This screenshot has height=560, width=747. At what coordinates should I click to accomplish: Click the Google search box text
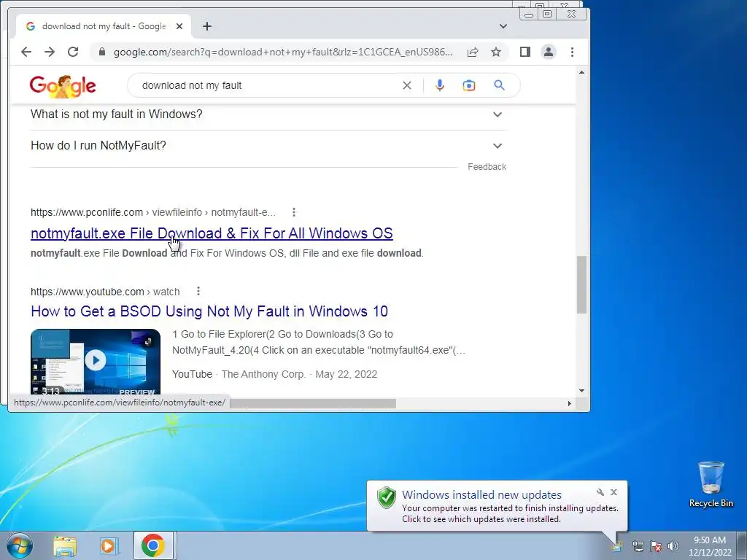click(x=192, y=86)
